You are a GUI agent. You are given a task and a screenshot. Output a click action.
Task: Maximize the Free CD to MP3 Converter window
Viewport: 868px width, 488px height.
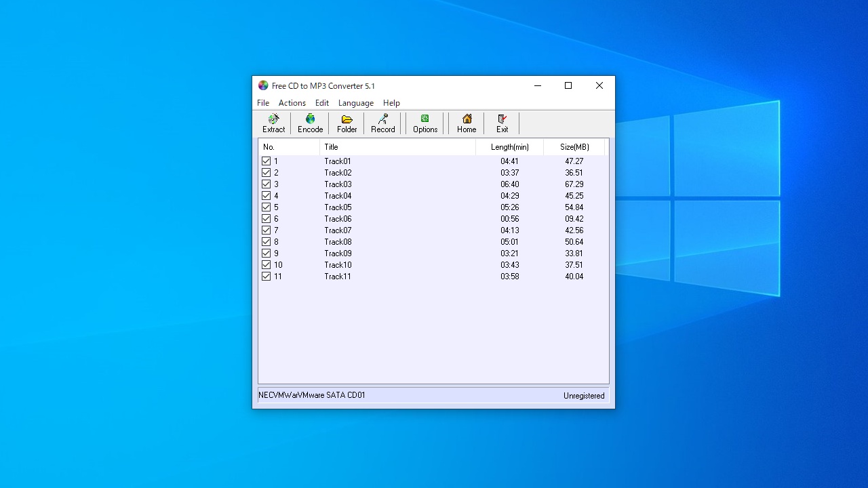pyautogui.click(x=568, y=85)
